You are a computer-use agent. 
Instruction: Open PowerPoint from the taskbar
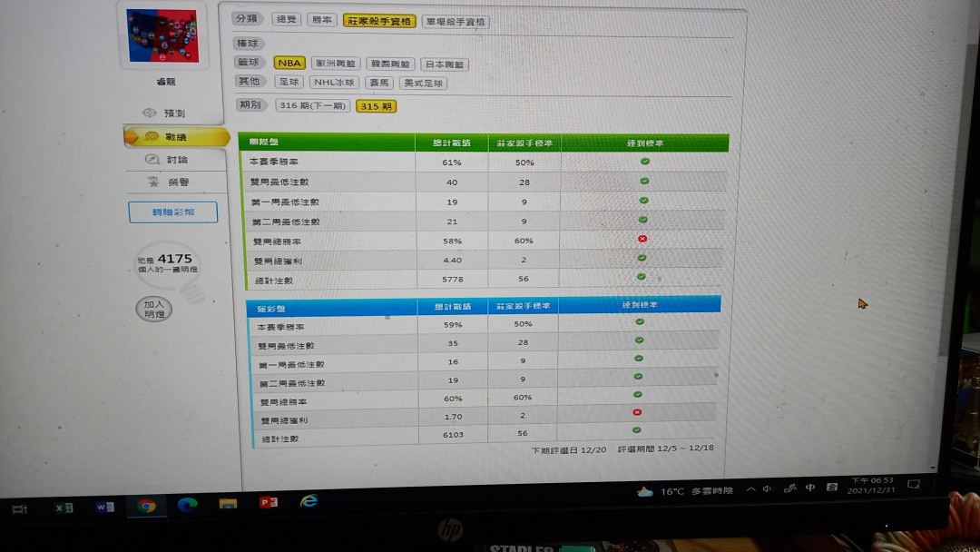269,502
